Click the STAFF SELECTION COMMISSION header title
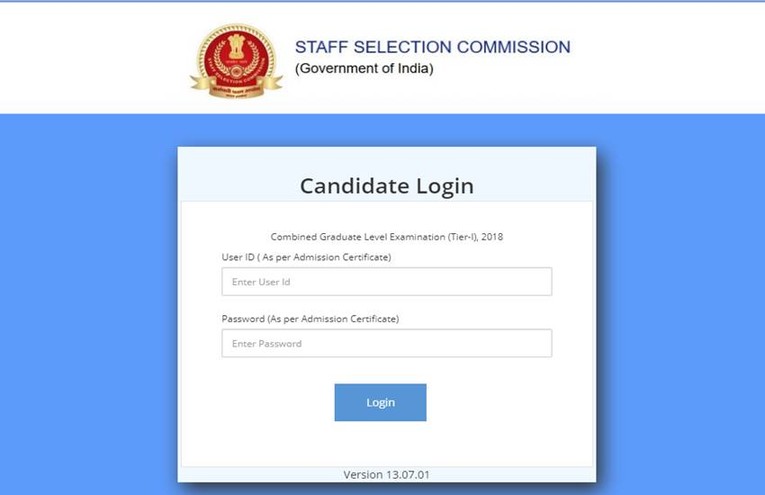Screen dimensions: 765x495 pyautogui.click(x=432, y=47)
